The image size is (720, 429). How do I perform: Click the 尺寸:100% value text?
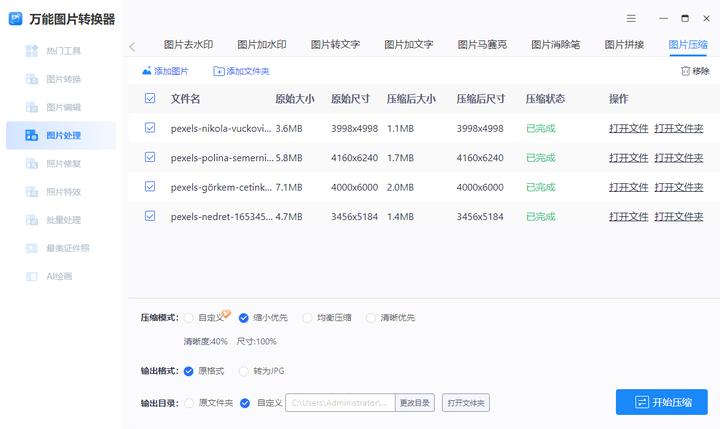[x=257, y=341]
